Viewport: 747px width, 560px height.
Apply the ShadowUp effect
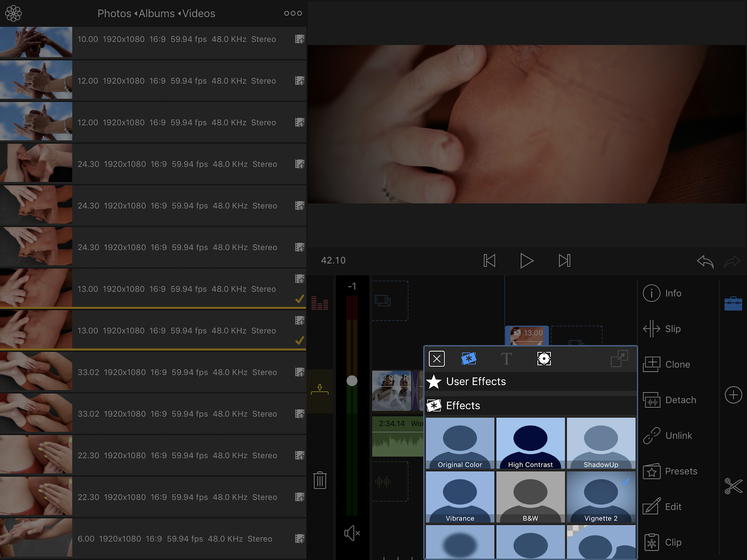click(x=601, y=443)
